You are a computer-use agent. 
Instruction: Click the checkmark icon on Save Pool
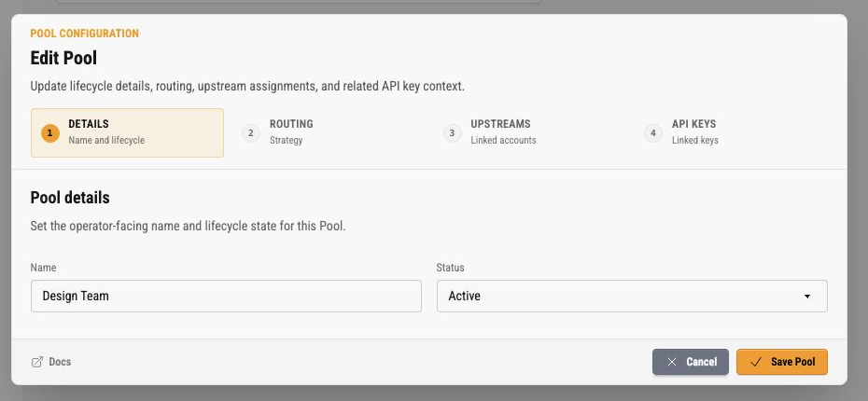coord(756,362)
